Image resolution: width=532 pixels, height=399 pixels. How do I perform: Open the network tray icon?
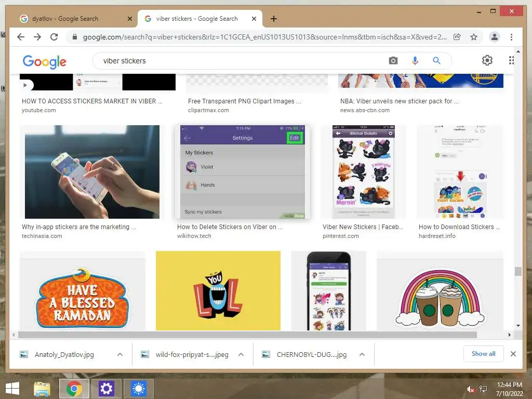coord(483,389)
